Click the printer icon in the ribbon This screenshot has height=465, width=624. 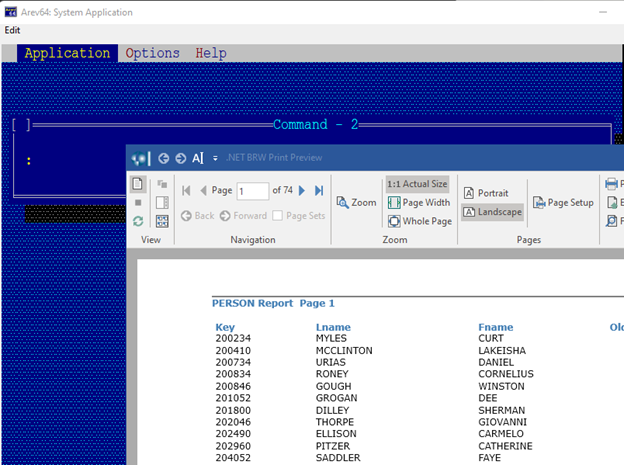click(611, 184)
